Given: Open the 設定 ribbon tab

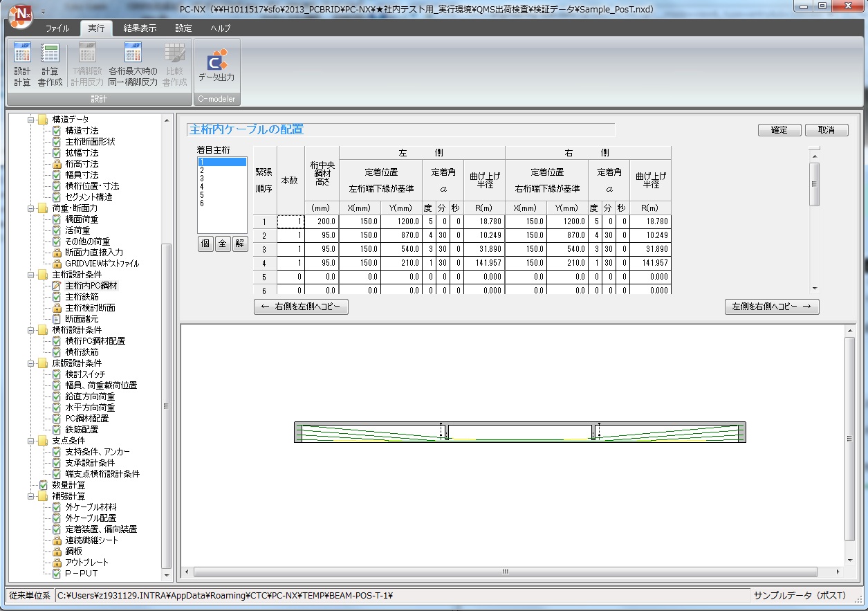Looking at the screenshot, I should [184, 28].
